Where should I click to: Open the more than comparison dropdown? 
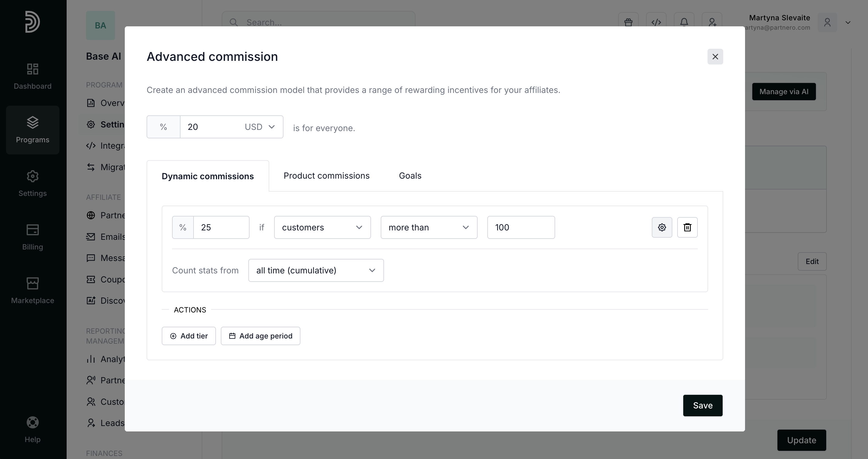pyautogui.click(x=429, y=227)
